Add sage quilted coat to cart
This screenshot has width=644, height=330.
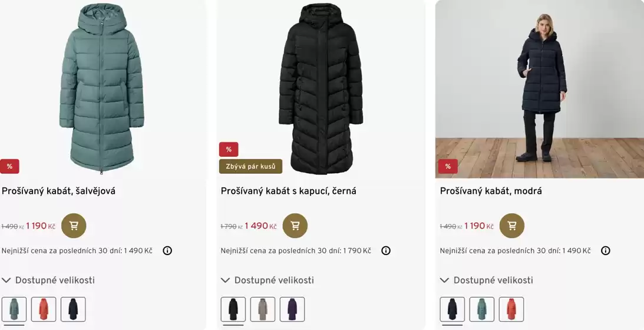tap(74, 226)
